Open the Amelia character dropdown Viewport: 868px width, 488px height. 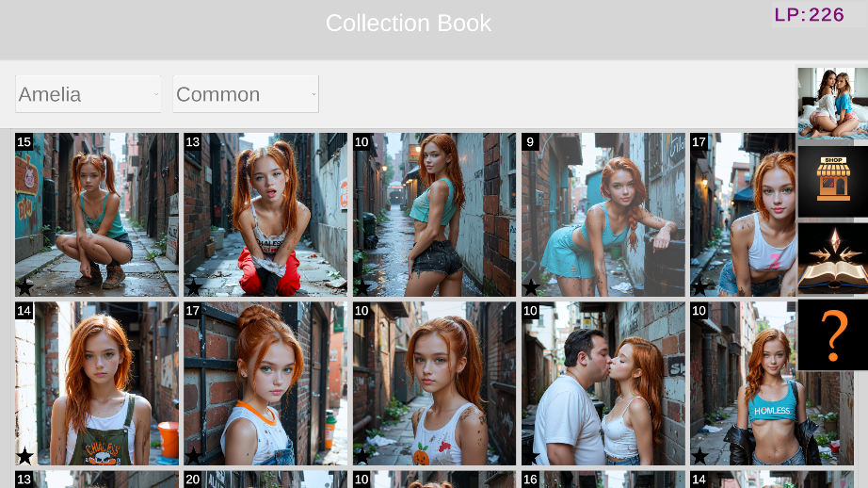point(88,94)
